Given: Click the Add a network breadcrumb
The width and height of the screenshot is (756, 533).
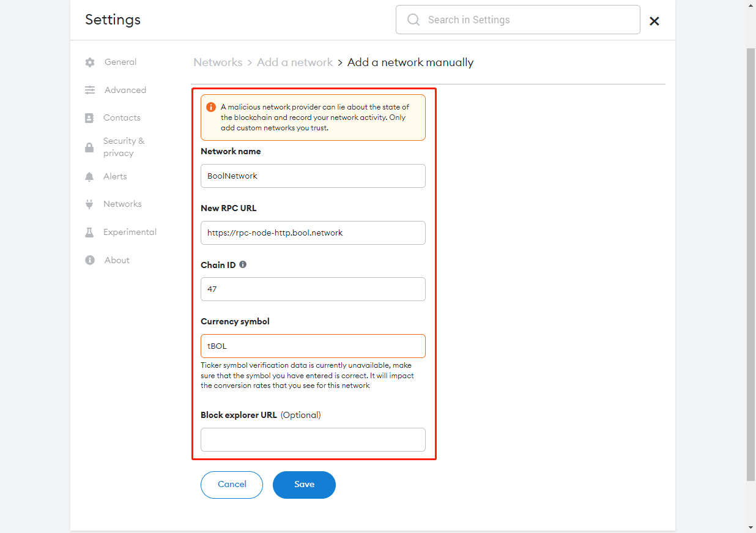Looking at the screenshot, I should click(295, 62).
